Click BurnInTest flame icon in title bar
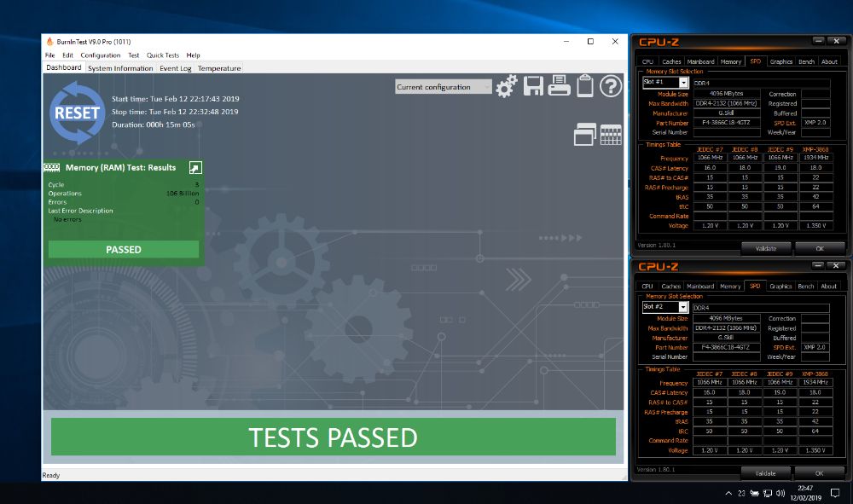Viewport: 853px width, 504px height. click(49, 41)
